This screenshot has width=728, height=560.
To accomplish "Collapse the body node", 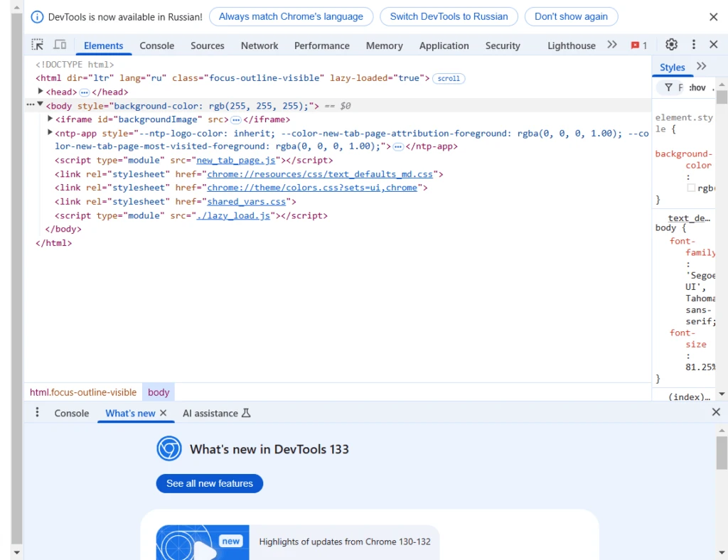I will point(41,105).
